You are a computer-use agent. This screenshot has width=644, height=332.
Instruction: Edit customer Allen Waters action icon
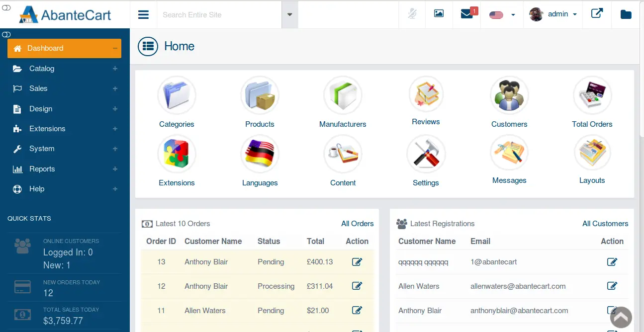[612, 286]
